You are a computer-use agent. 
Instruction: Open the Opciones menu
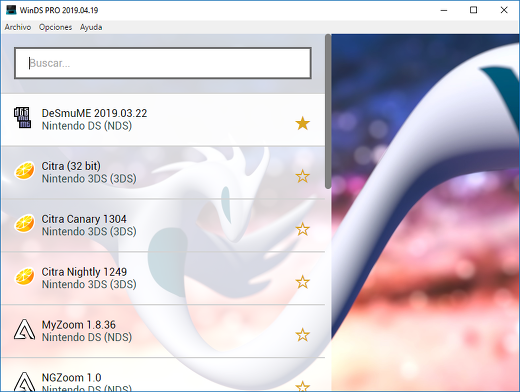(55, 27)
